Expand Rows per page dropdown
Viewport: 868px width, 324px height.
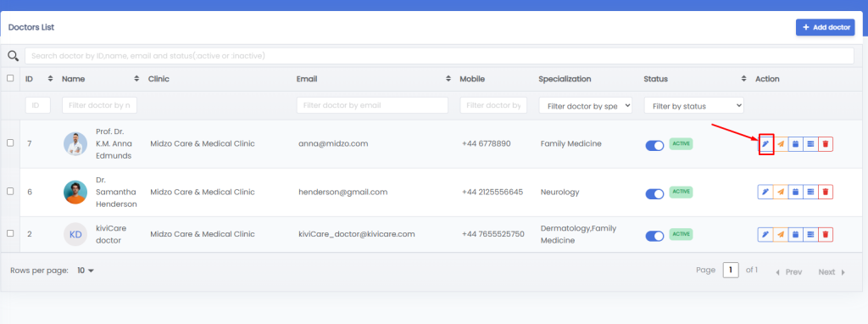[x=86, y=271]
